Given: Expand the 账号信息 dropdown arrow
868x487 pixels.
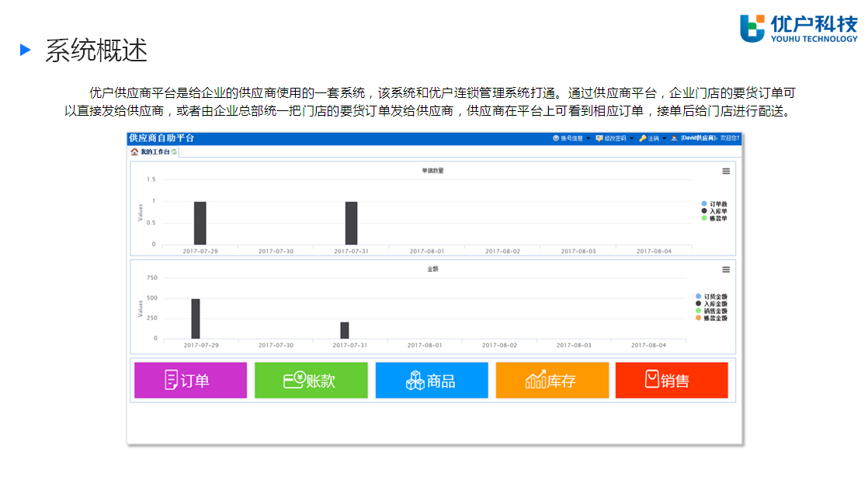Looking at the screenshot, I should (x=589, y=138).
